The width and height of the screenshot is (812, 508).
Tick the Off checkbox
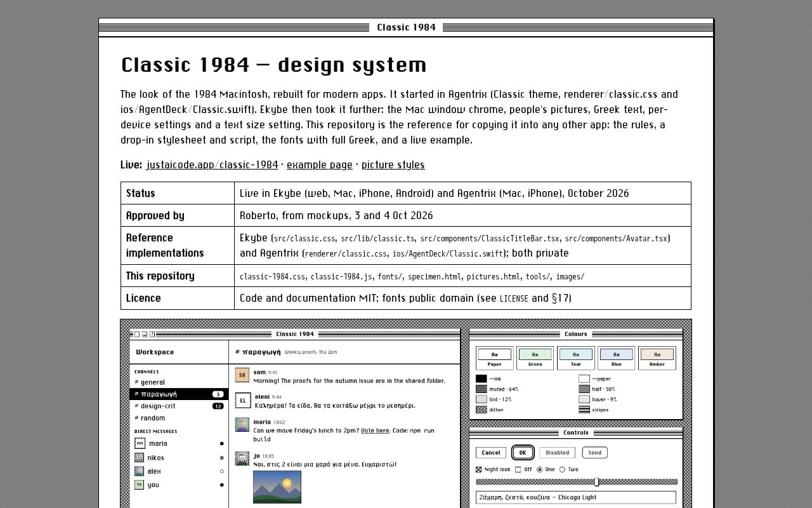pos(518,470)
